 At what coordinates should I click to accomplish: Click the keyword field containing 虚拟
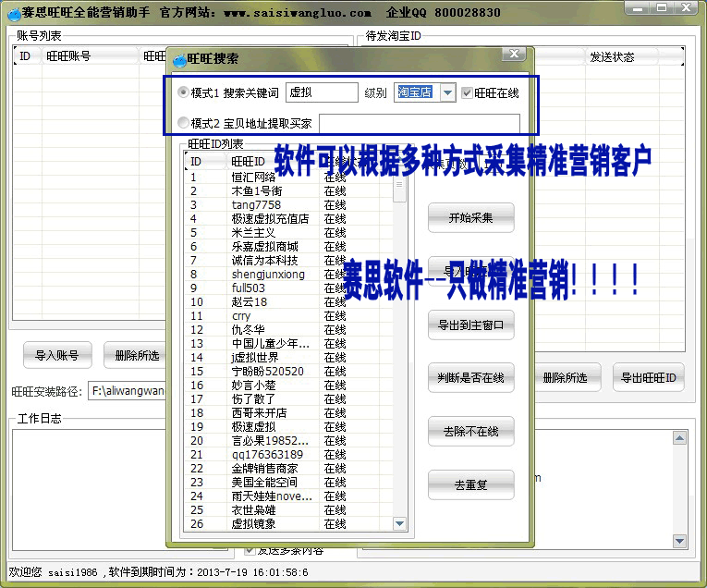pos(322,92)
